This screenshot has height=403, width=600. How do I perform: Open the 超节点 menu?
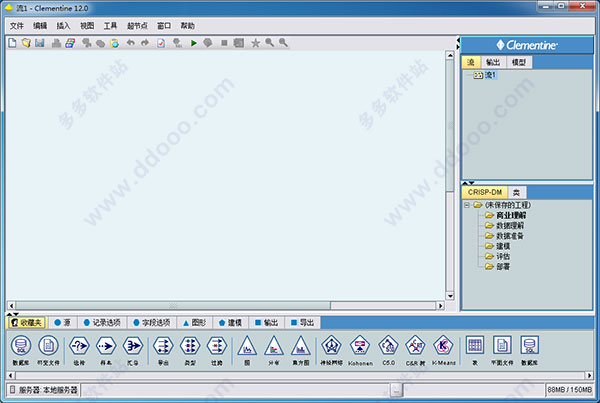[137, 26]
